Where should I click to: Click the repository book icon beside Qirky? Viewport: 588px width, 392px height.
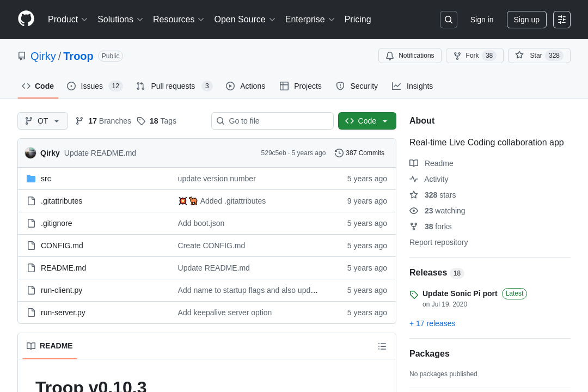pos(22,56)
